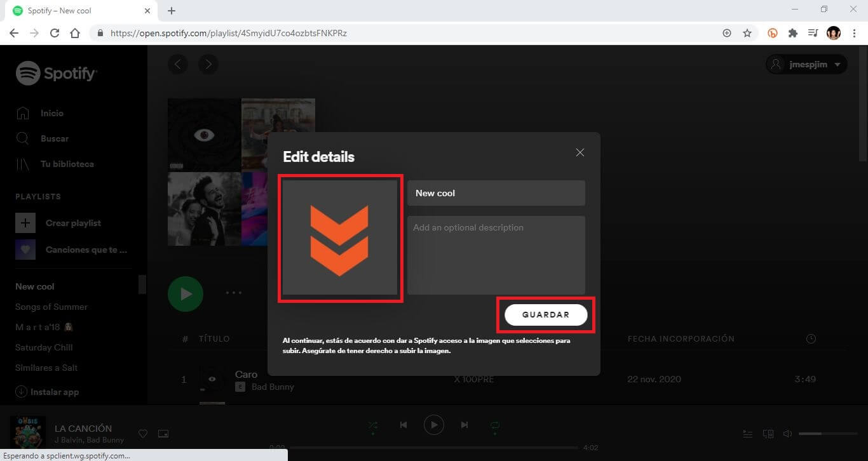The image size is (868, 461).
Task: Click the sidebar scrollbar
Action: pyautogui.click(x=142, y=284)
